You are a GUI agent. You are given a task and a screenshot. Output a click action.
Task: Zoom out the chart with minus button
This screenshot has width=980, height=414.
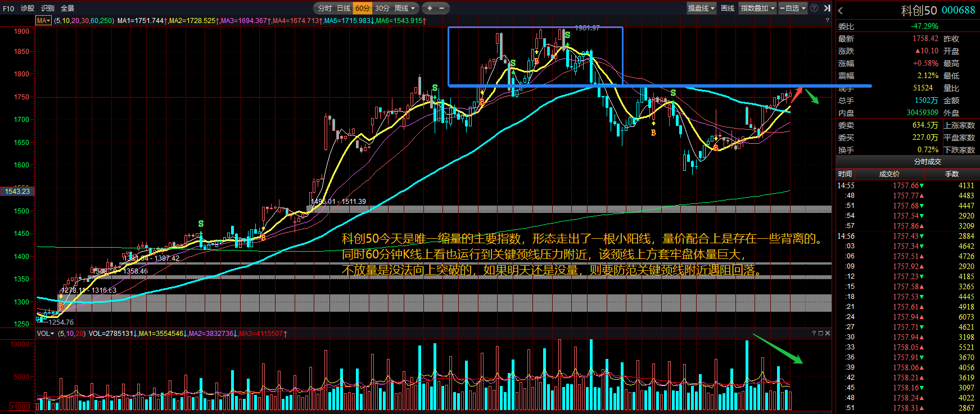click(442, 8)
